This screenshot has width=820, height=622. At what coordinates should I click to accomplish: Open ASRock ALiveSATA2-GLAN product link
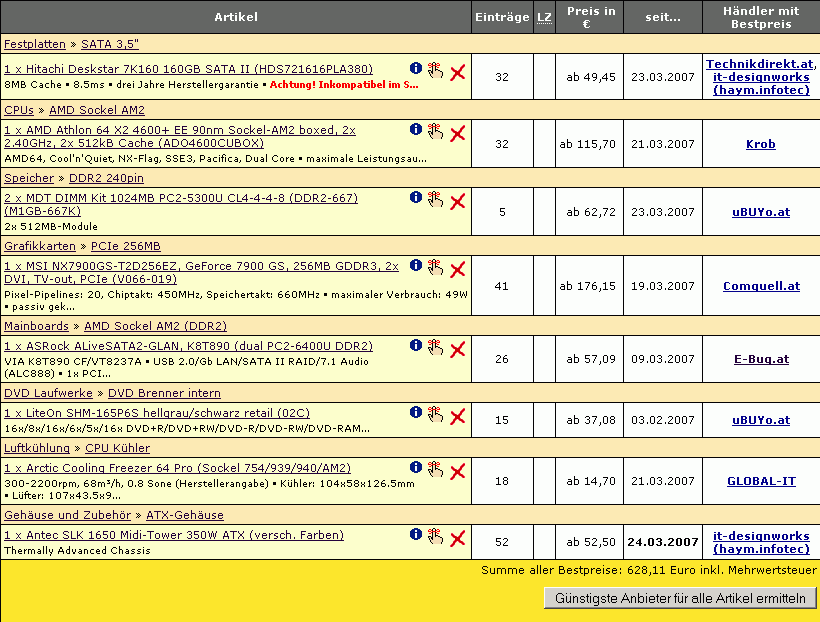coord(188,346)
